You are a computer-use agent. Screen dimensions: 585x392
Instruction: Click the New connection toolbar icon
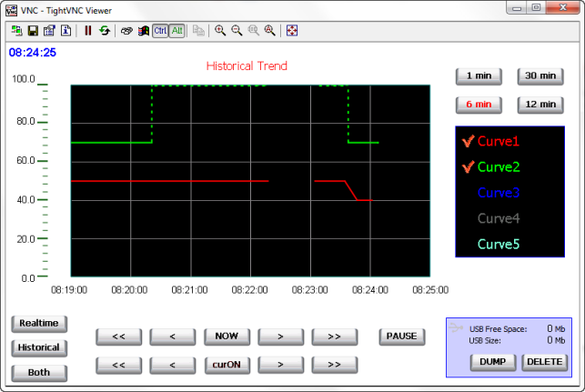tap(16, 30)
